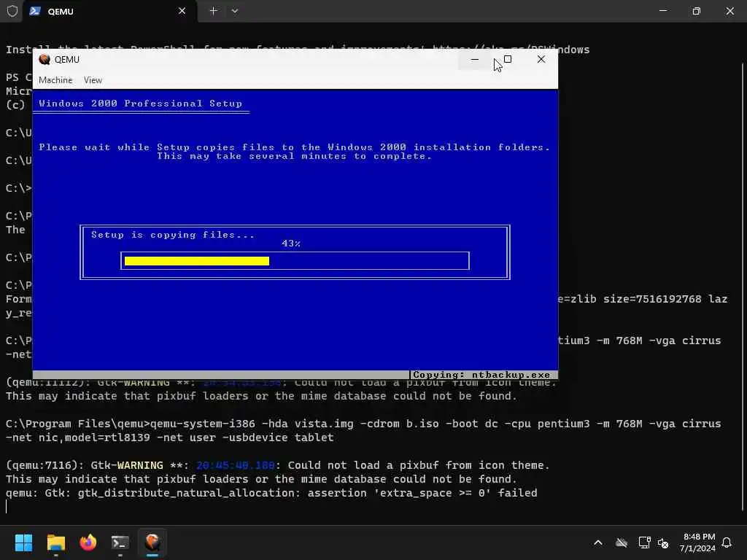Open the Machine menu in QEMU
Screen dimensions: 747x560
[55, 80]
